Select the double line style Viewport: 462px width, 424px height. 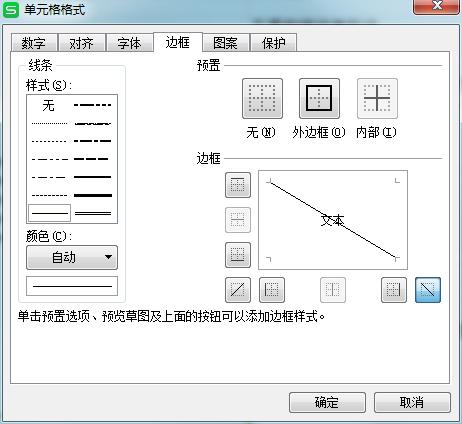click(93, 213)
